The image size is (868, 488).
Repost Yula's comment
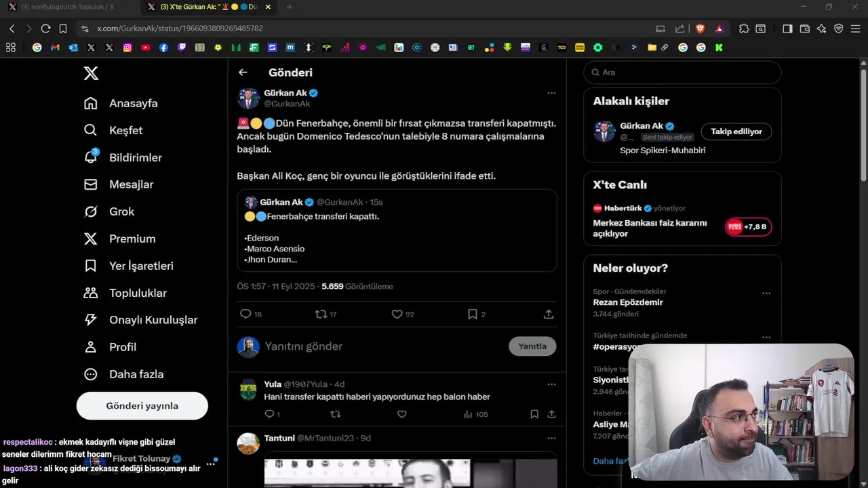(335, 414)
